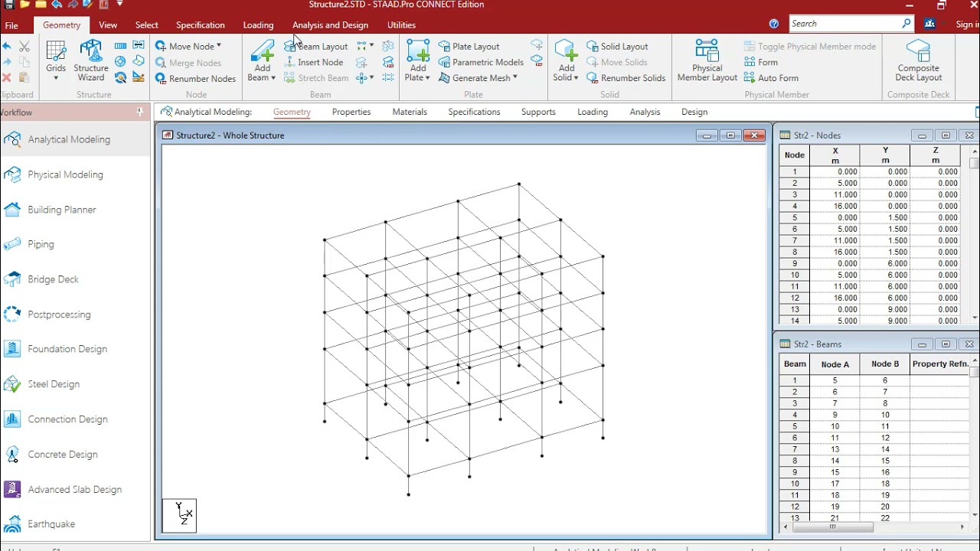The width and height of the screenshot is (980, 551).
Task: Pin the Workflow panel
Action: 139,112
